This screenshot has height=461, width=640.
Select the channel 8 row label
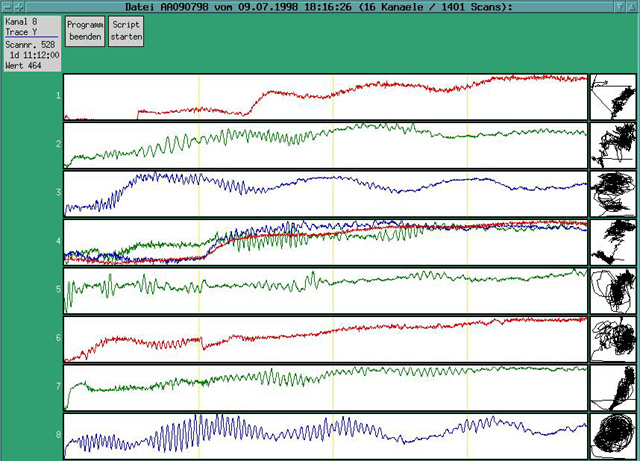[x=58, y=435]
